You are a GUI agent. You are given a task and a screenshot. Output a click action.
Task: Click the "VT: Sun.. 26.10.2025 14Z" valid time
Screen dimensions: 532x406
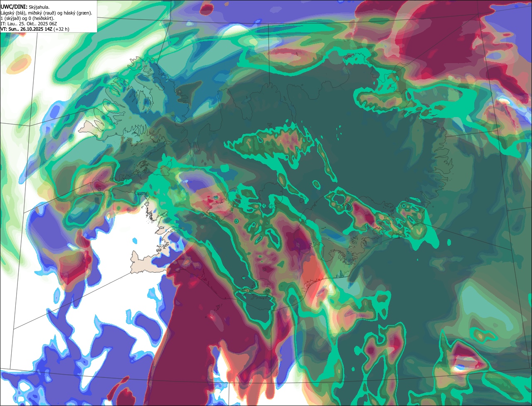(x=26, y=29)
